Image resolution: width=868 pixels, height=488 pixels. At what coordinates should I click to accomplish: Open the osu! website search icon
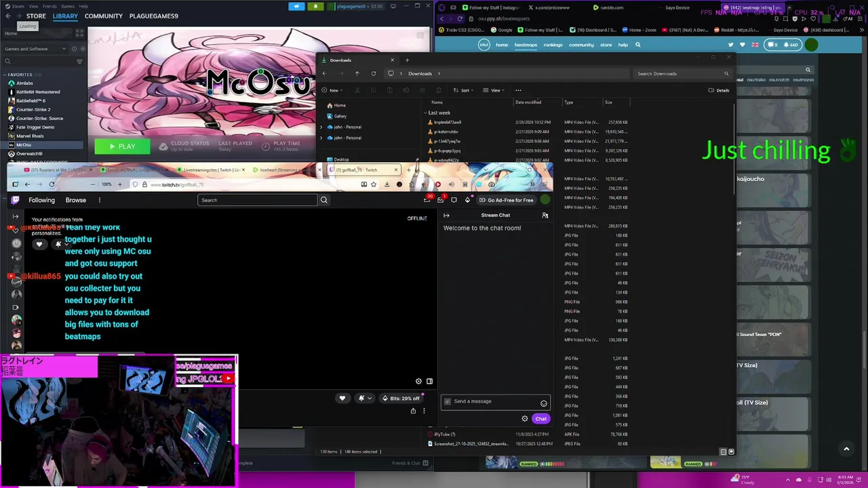click(637, 45)
